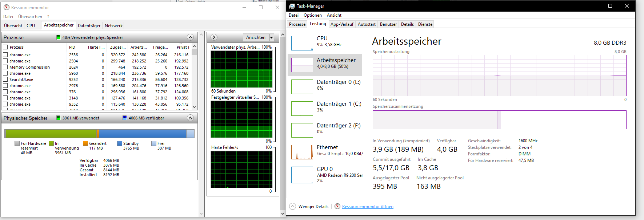Open the Ressourcenmonitor öffnen link
The image size is (644, 220).
(368, 207)
